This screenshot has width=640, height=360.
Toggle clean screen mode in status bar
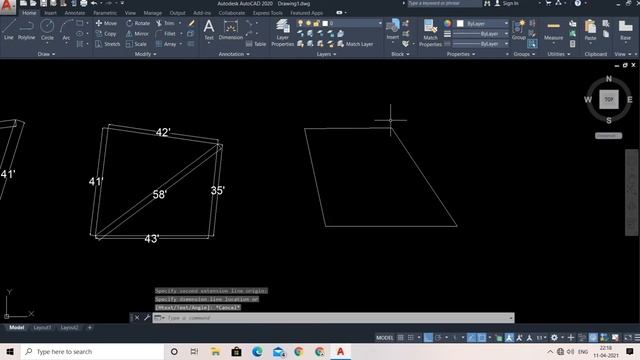click(x=628, y=338)
